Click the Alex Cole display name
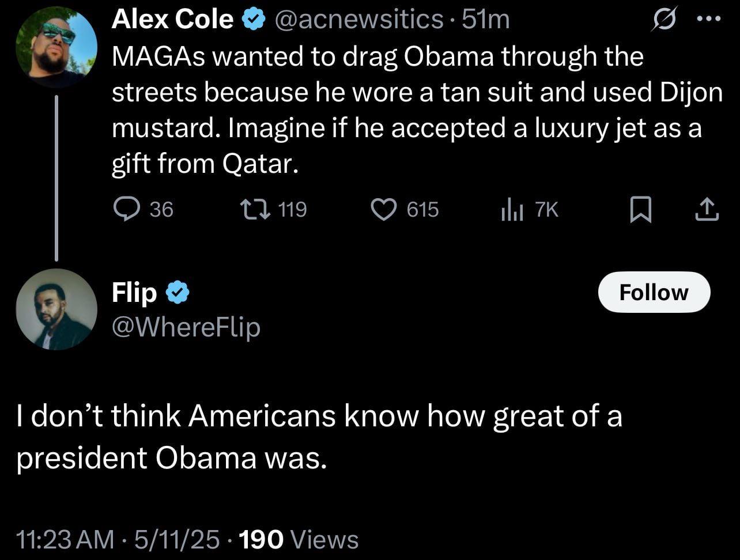 (x=172, y=20)
